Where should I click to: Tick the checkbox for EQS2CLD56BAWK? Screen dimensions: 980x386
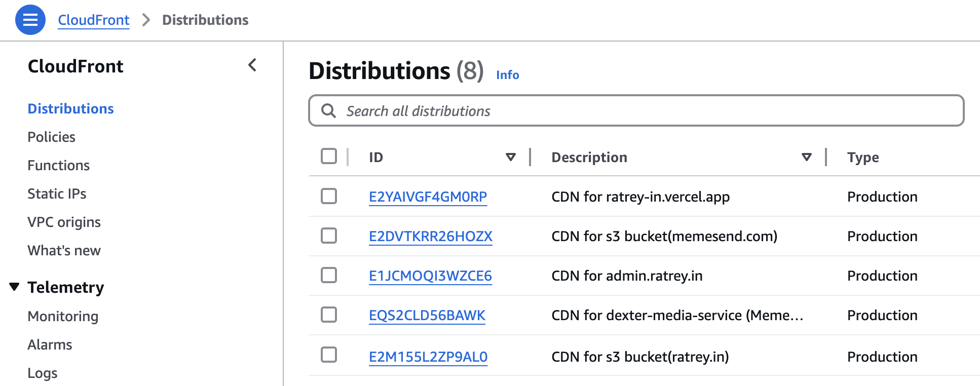tap(329, 315)
